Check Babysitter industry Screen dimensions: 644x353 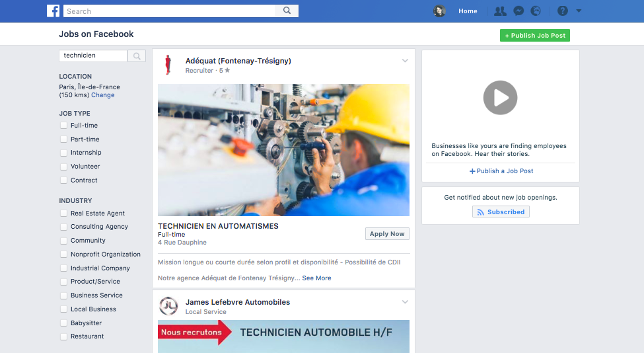pyautogui.click(x=63, y=323)
